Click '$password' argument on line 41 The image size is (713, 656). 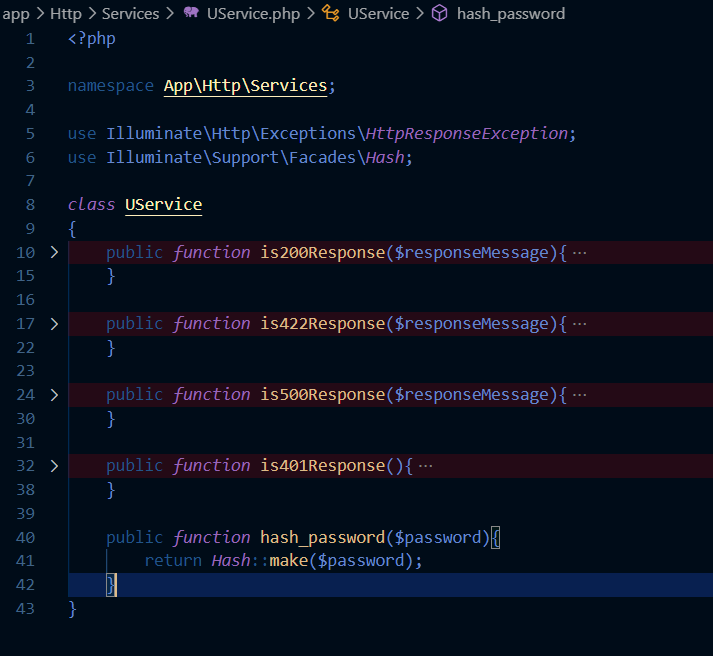pos(361,561)
